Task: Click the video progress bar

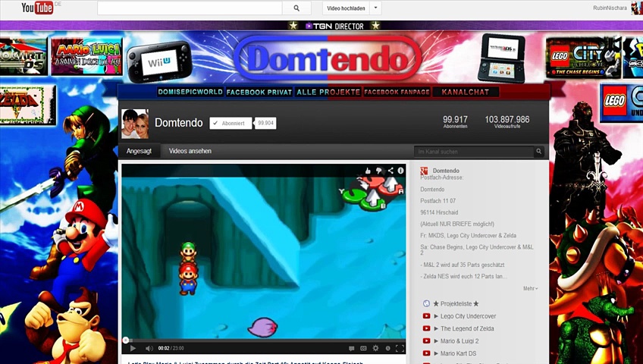Action: pyautogui.click(x=263, y=340)
